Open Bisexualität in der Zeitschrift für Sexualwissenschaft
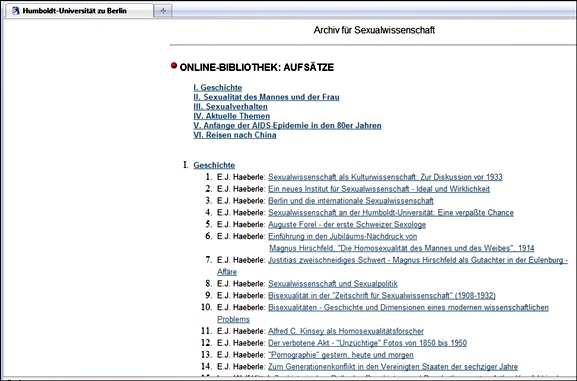 tap(382, 296)
